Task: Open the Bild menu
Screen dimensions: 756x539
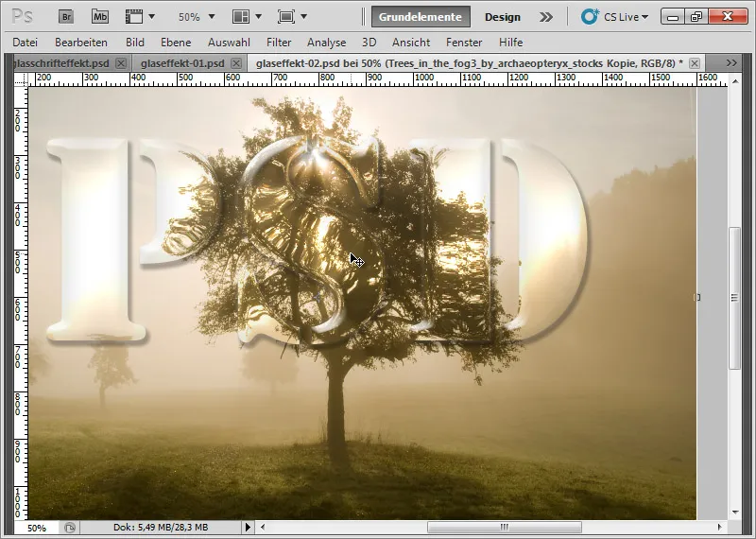Action: point(135,43)
